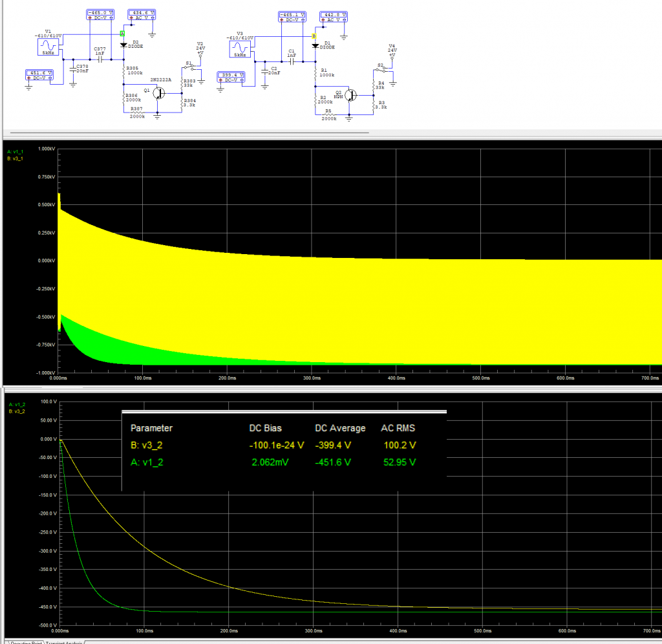662x644 pixels.
Task: Click diode D2 in the schematic
Action: [123, 45]
